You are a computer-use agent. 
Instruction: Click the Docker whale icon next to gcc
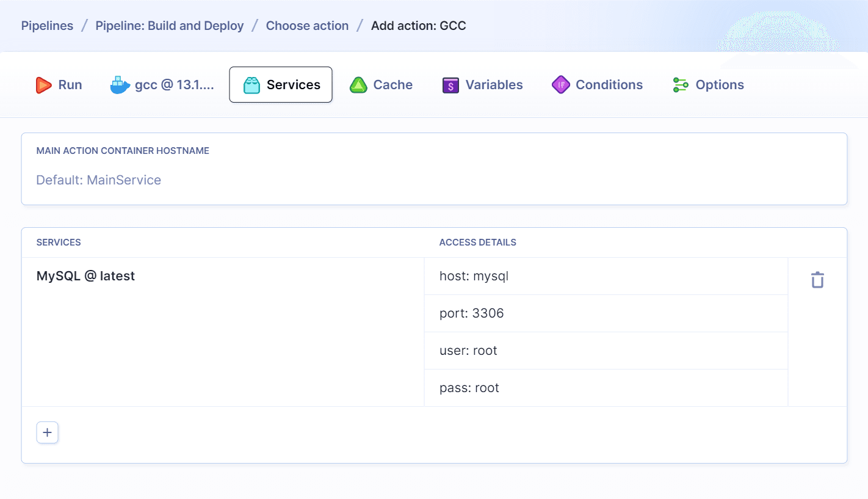point(120,84)
